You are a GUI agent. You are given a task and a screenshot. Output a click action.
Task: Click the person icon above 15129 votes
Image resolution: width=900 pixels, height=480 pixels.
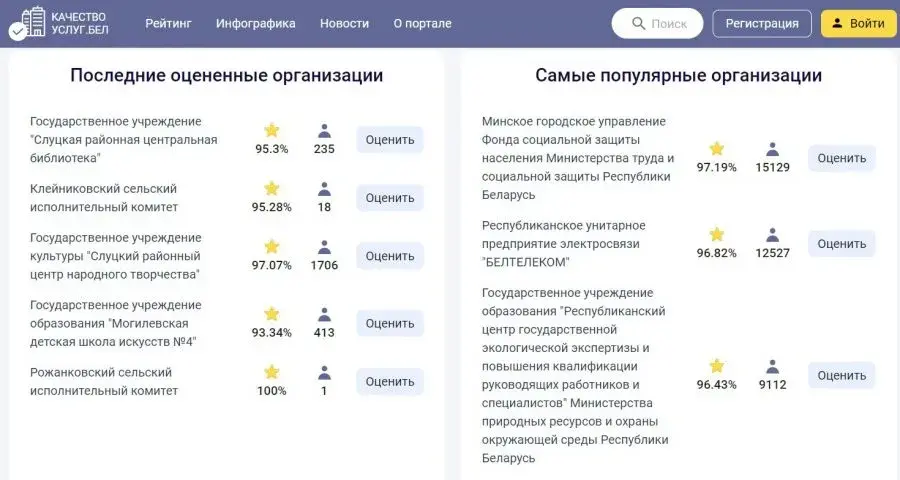tap(773, 148)
